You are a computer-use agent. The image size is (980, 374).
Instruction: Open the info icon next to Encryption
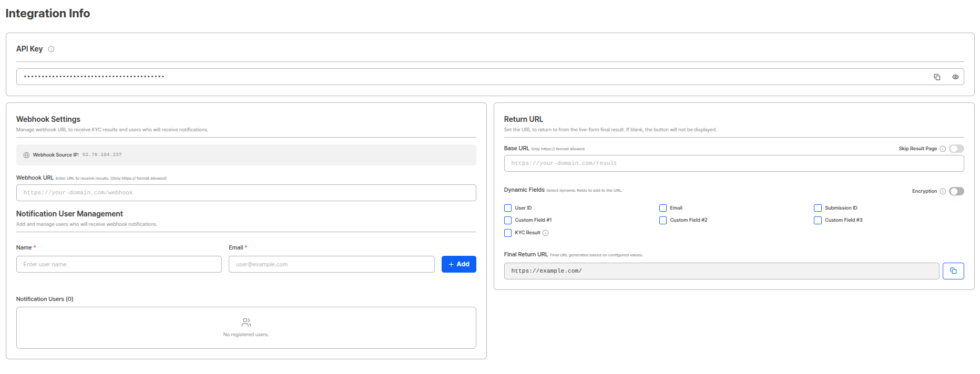click(943, 192)
